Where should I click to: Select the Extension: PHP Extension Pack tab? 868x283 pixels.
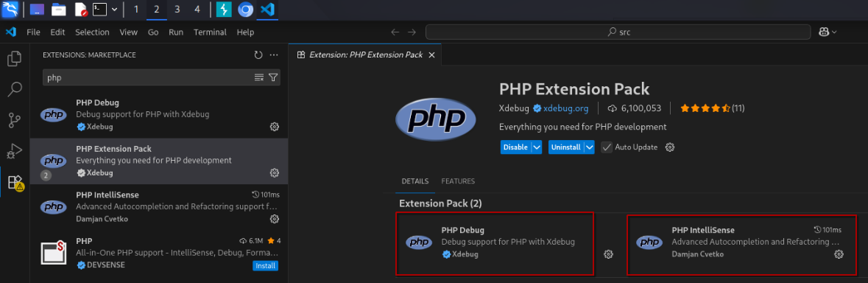pyautogui.click(x=365, y=55)
